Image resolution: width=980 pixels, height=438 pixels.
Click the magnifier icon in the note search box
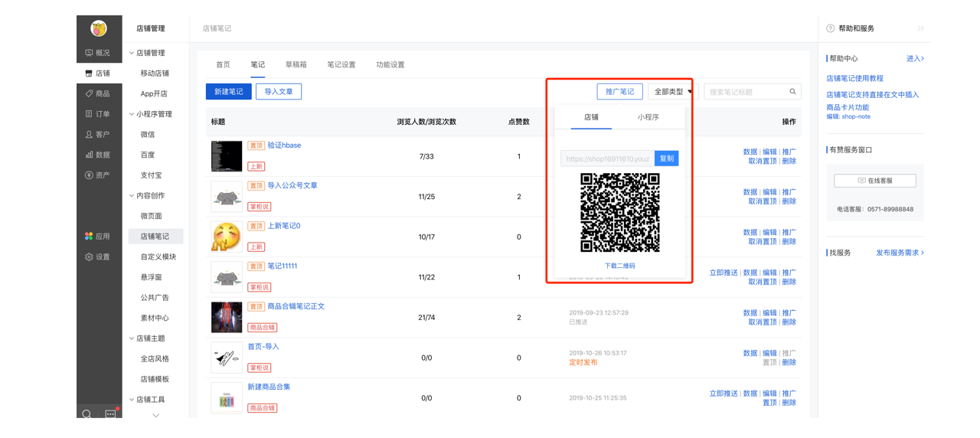click(x=793, y=92)
